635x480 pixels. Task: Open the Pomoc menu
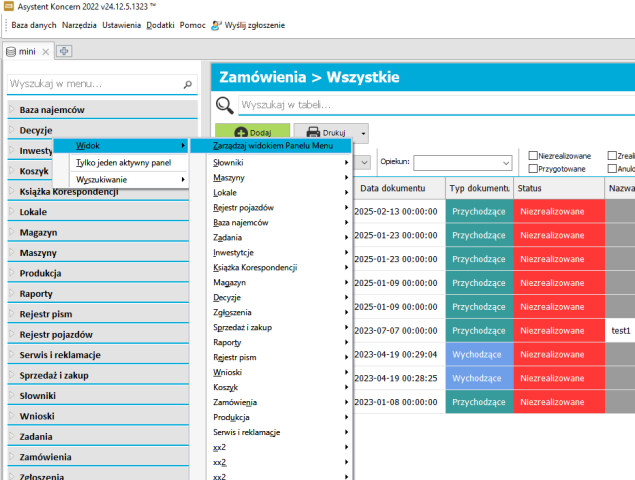tap(193, 25)
